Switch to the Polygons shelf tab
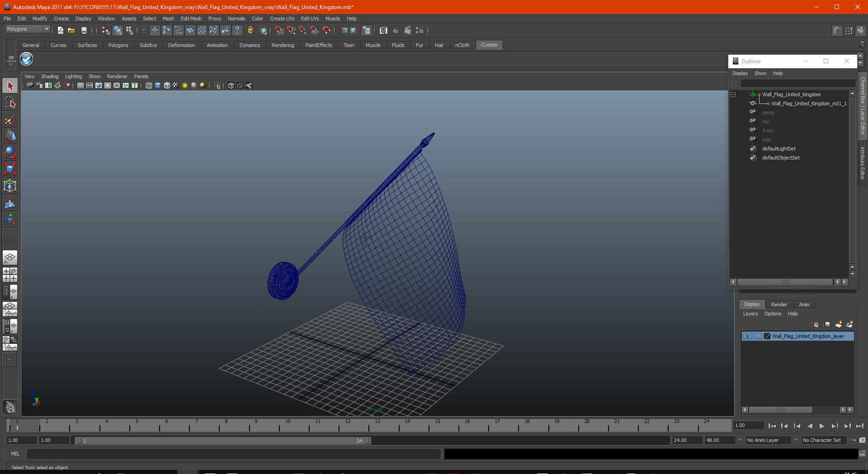 point(118,45)
